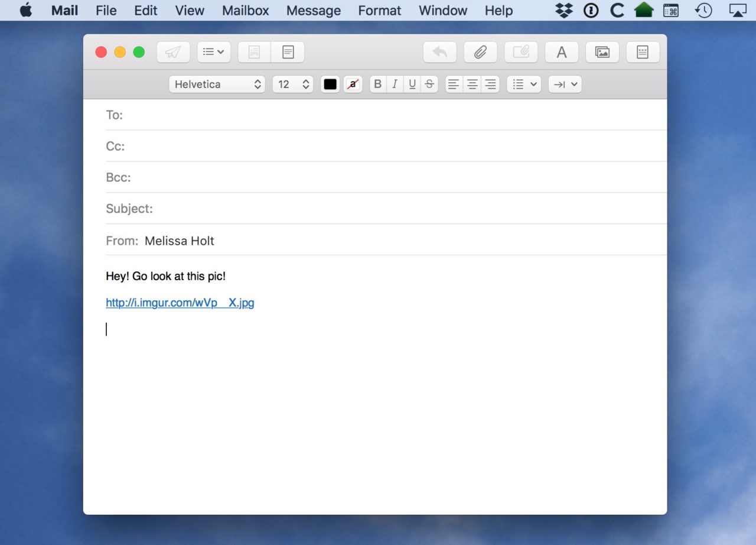The height and width of the screenshot is (545, 756).
Task: Open the header fields list dropdown
Action: click(x=214, y=52)
